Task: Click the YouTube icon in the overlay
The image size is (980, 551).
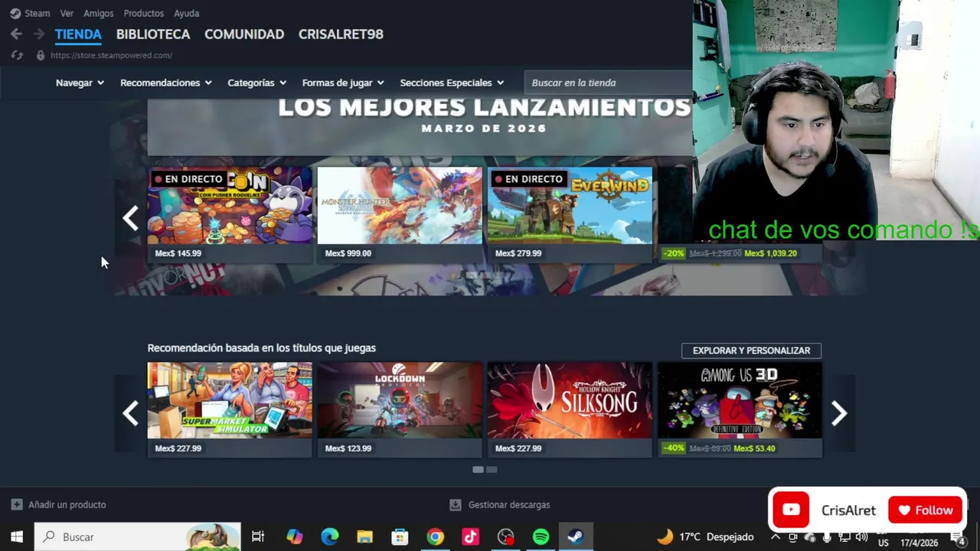Action: click(791, 510)
